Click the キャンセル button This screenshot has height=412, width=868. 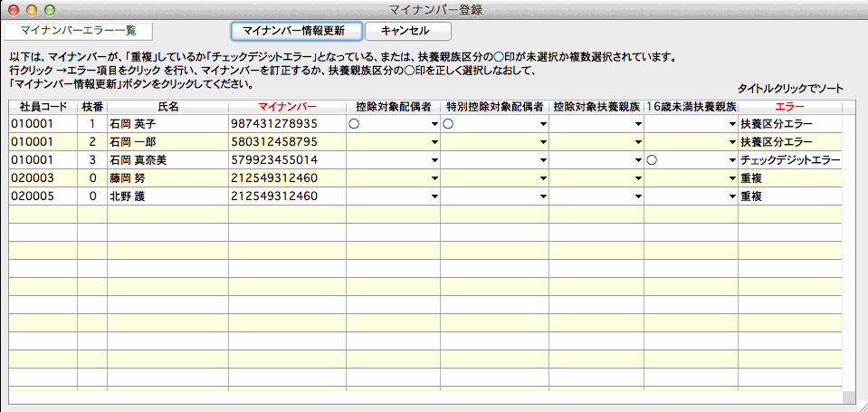(406, 31)
